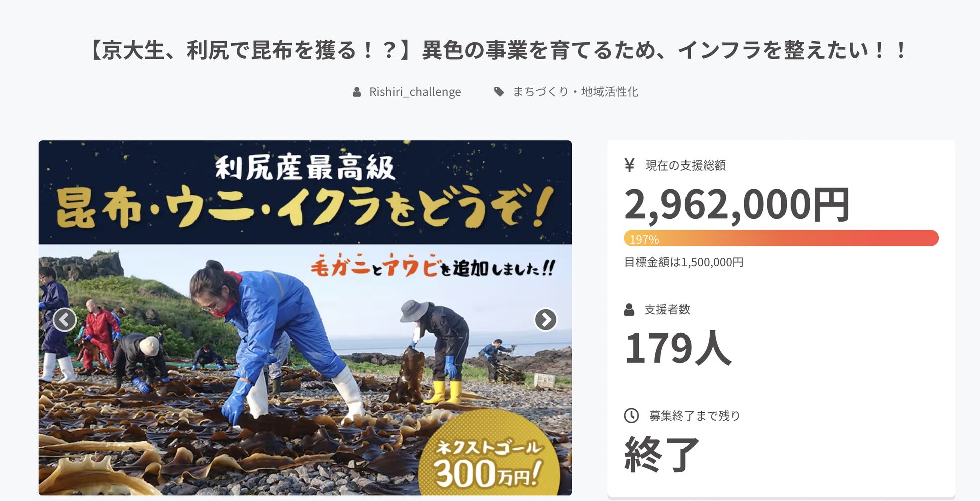Click the tag icon beside まちづくり・地域活性化
The height and width of the screenshot is (501, 980).
coord(499,92)
